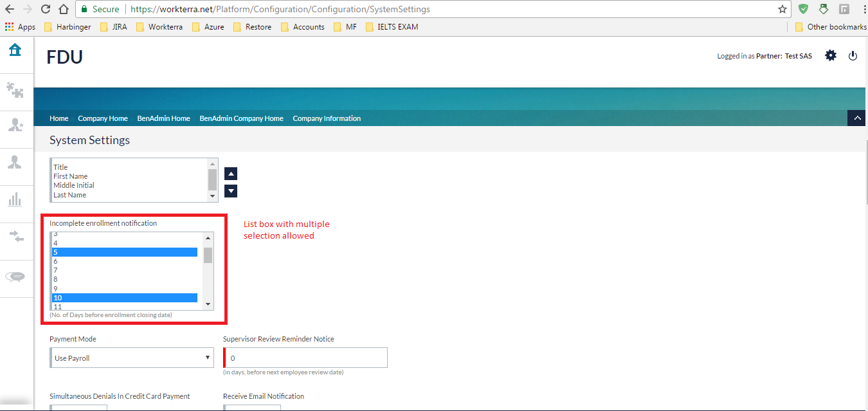Click the data transfer arrows sidebar icon
Screen dimensions: 868x411
15,237
